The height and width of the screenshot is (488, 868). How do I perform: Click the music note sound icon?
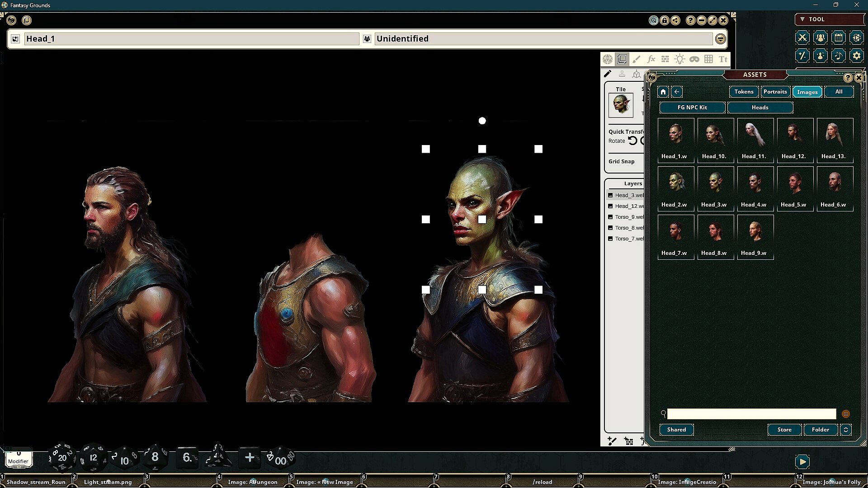838,56
